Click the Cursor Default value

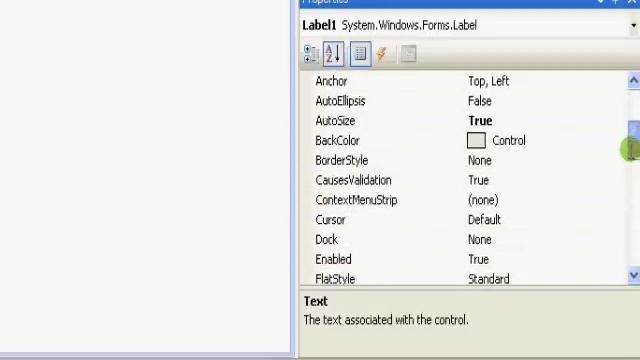[484, 220]
